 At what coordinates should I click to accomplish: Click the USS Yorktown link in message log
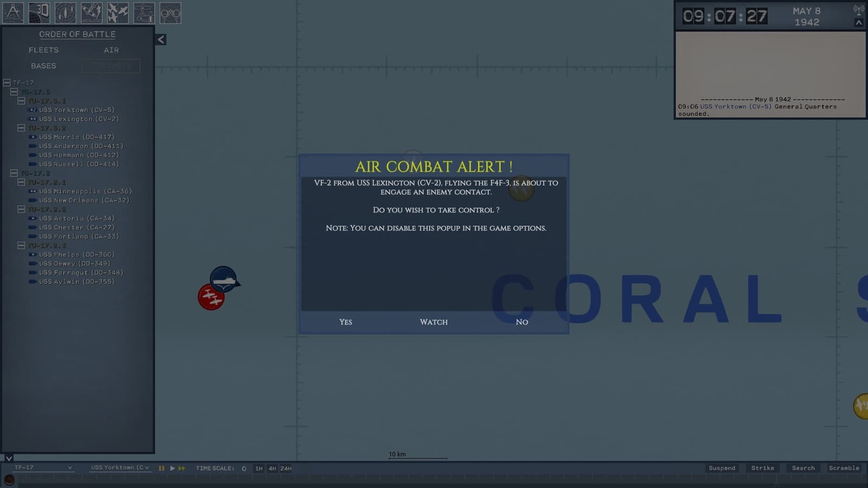736,107
